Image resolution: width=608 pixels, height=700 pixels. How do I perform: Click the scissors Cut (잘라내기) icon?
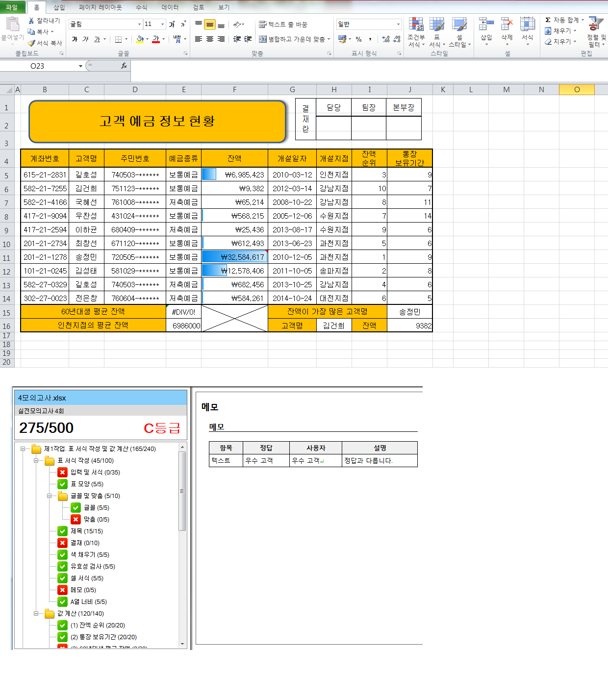click(x=31, y=21)
